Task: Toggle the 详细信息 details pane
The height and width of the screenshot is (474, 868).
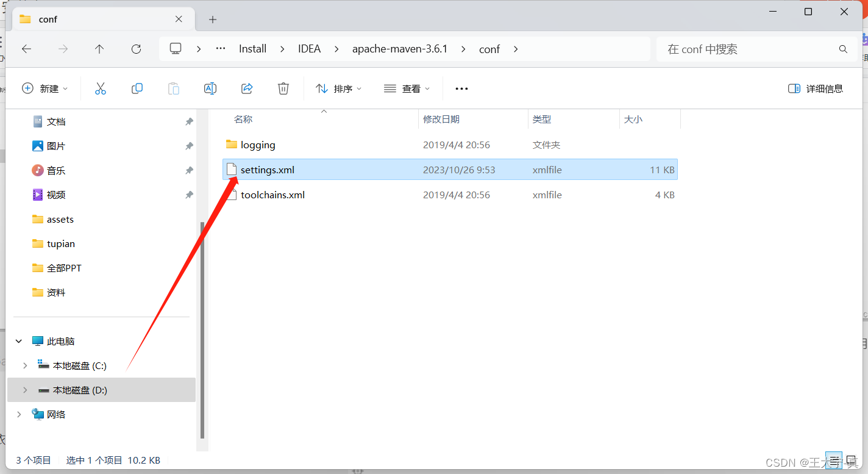Action: pyautogui.click(x=815, y=88)
